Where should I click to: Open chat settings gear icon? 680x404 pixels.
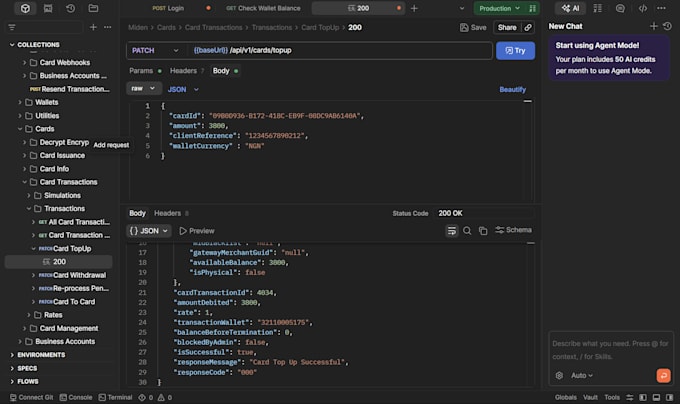pos(559,375)
